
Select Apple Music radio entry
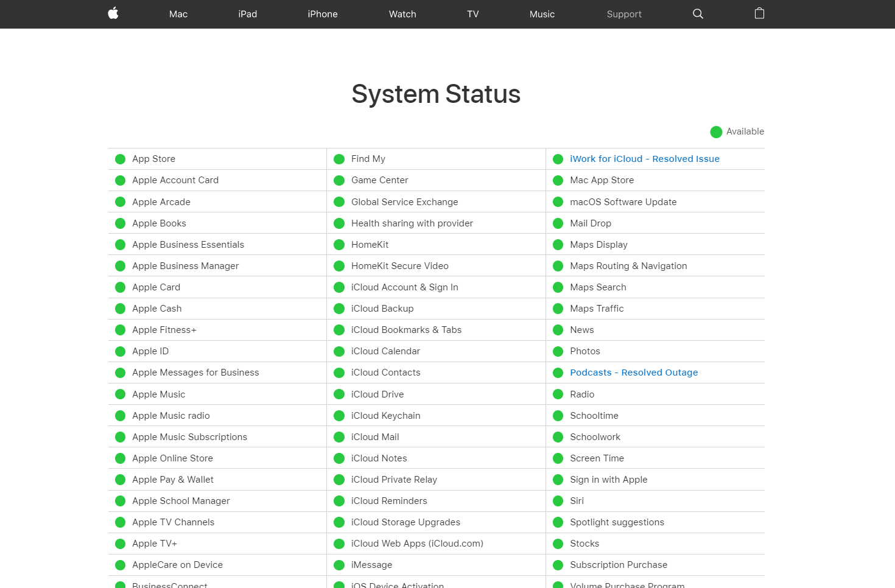click(171, 416)
